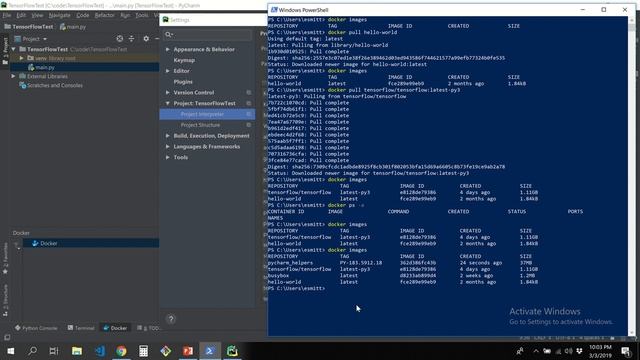Switch to PyCharm taskbar icon
The width and height of the screenshot is (640, 360).
click(x=232, y=351)
